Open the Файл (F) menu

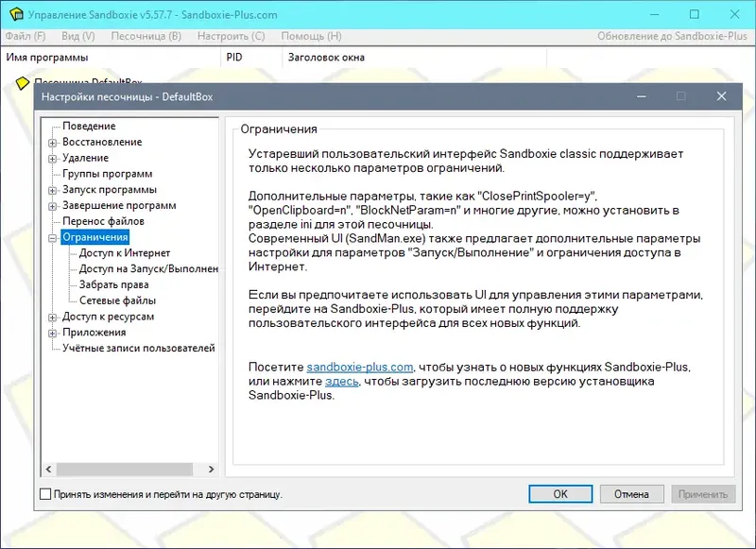[x=26, y=36]
